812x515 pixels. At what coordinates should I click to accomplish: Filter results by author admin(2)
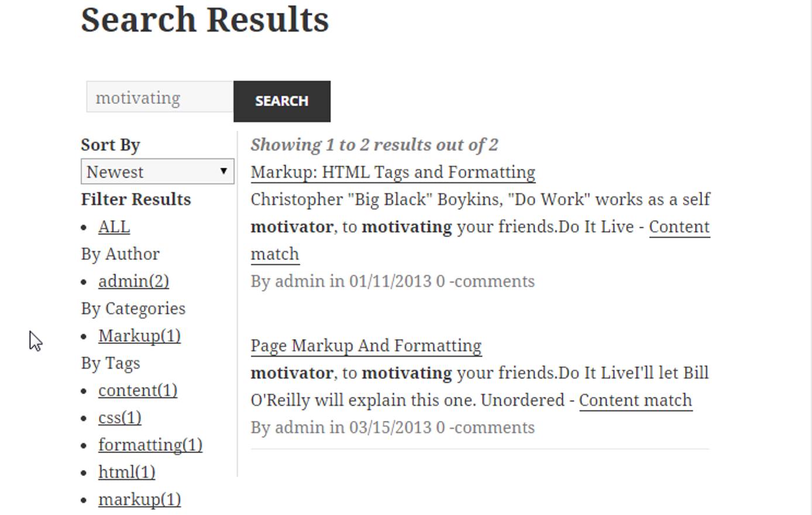click(x=133, y=281)
